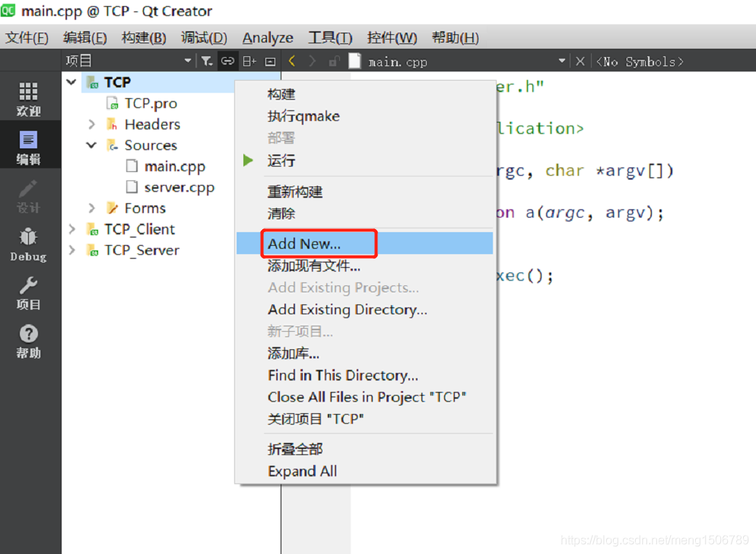Open the main.cpp open documents dropdown
Viewport: 756px width, 554px height.
coord(562,62)
